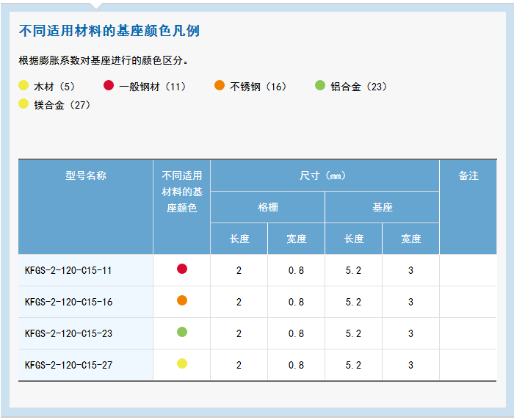Screen dimensions: 514x420
Task: Select model name KFGS-2-120-C15-27
Action: [x=68, y=365]
